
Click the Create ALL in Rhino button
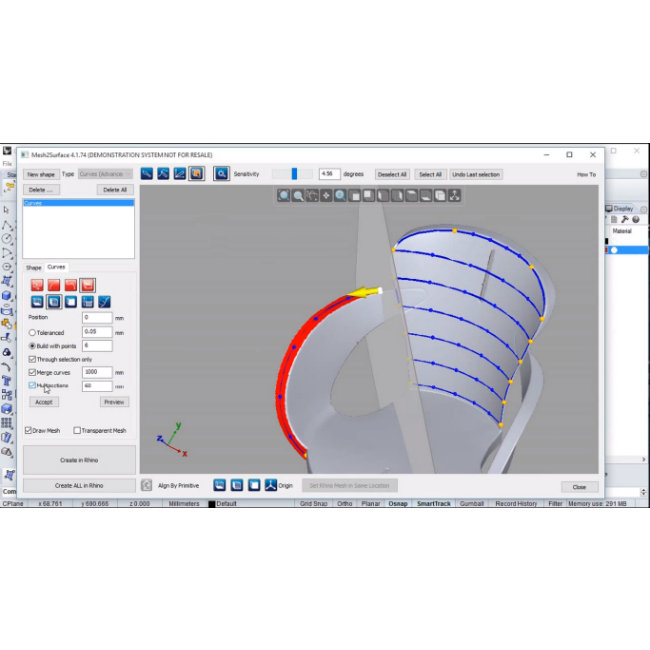pos(79,485)
